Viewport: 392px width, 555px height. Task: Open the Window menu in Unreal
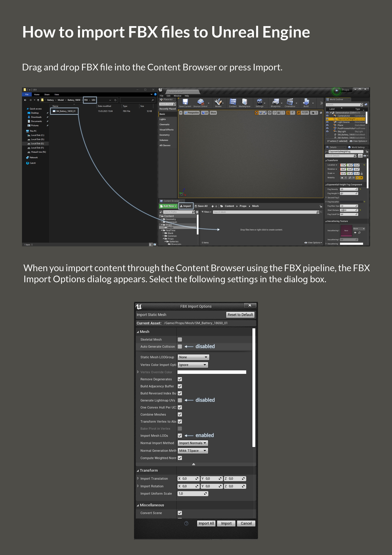177,96
